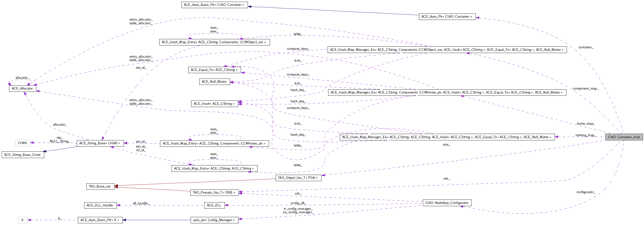Viewport: 644px width, 227px height.
Task: Open ACE_Hash_Map_Manager_Ex CCMObject_var class node
Action: click(447, 50)
